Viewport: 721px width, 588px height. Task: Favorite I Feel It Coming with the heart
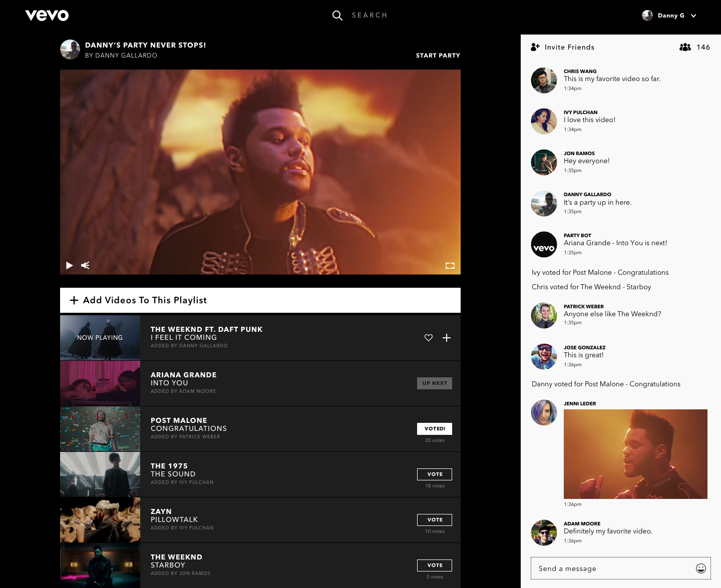(x=429, y=338)
